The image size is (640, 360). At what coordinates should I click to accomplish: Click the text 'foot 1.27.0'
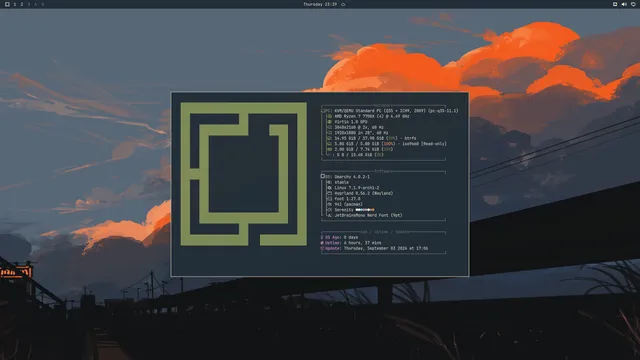(x=347, y=199)
